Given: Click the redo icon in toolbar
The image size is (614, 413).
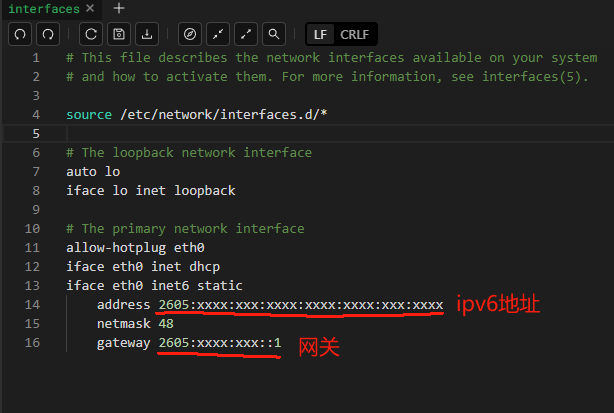Looking at the screenshot, I should pos(46,34).
